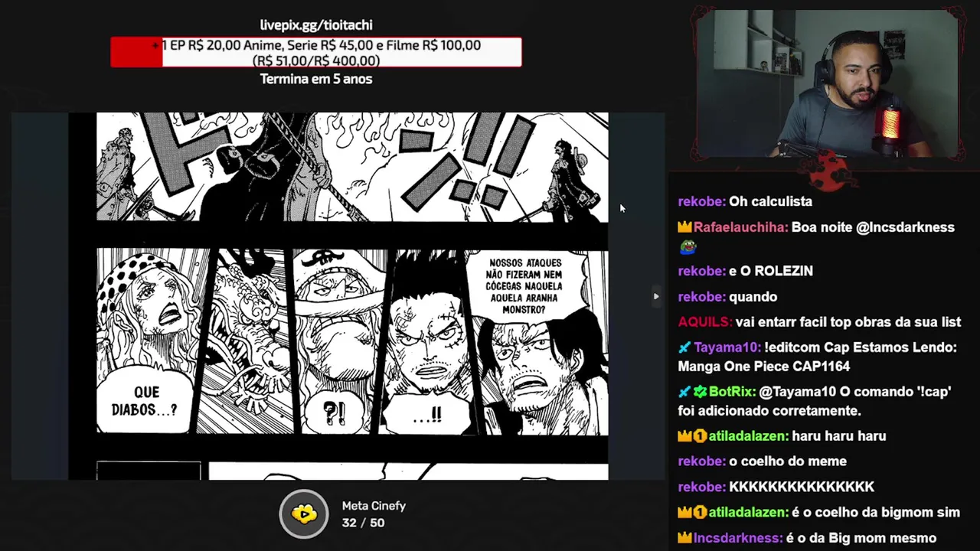
Task: Click username 'lncsdarkness' at chat bottom
Action: (x=738, y=538)
